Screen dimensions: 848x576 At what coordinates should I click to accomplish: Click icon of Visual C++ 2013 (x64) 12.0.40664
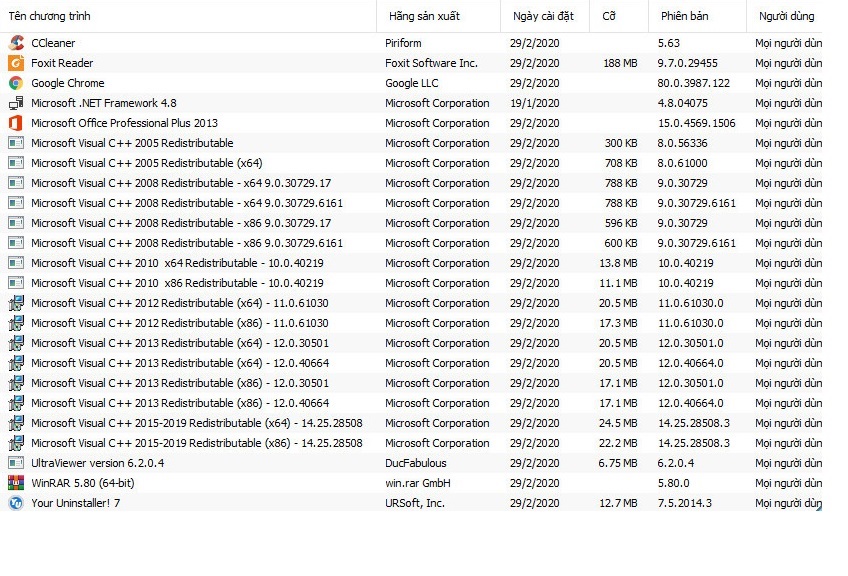tap(16, 363)
